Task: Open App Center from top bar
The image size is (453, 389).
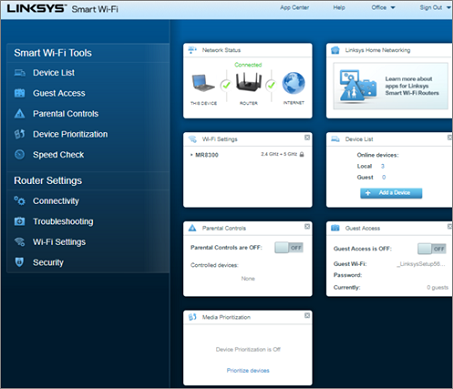Action: pyautogui.click(x=294, y=7)
